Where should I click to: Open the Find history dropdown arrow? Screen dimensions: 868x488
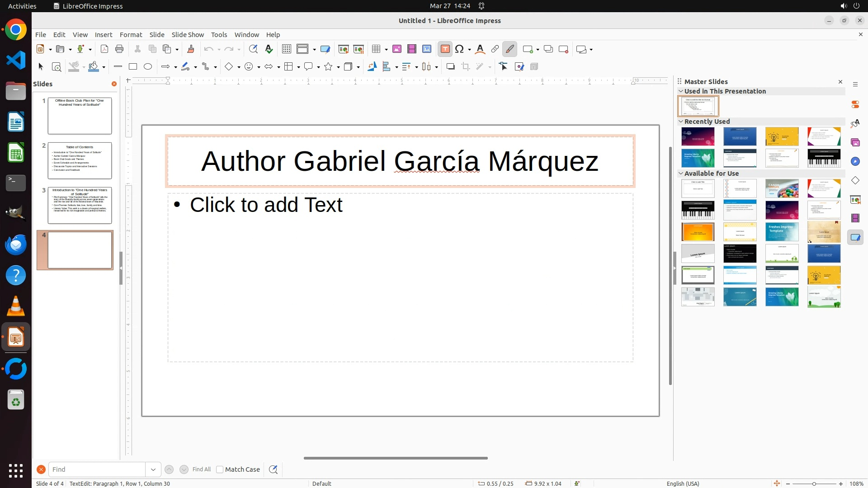(153, 469)
